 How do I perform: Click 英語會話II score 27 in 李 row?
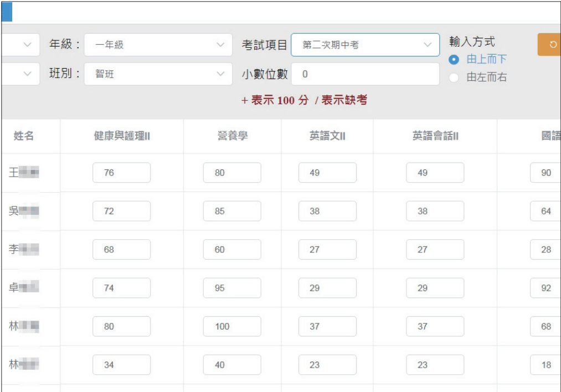435,250
